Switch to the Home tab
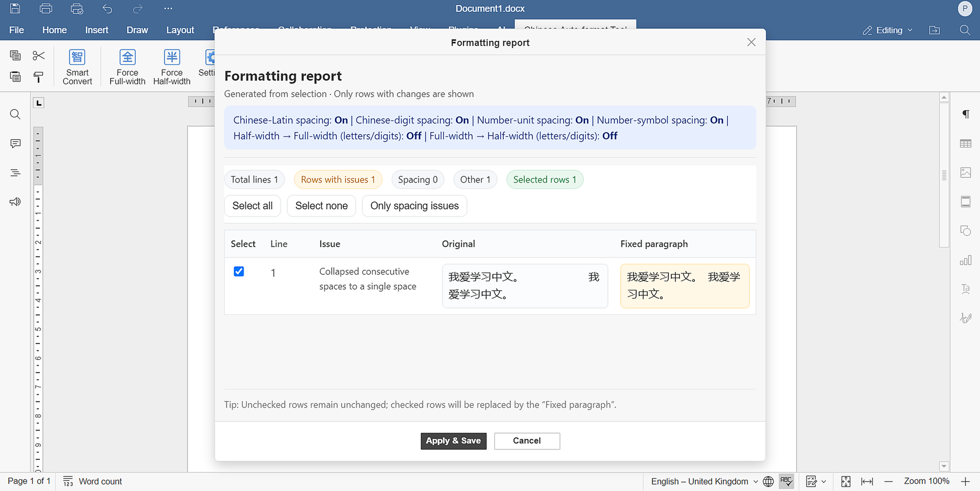 coord(54,30)
